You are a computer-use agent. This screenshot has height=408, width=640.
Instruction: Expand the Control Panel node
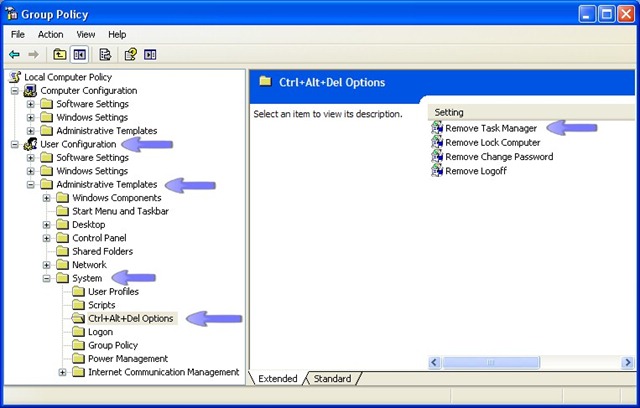(47, 238)
